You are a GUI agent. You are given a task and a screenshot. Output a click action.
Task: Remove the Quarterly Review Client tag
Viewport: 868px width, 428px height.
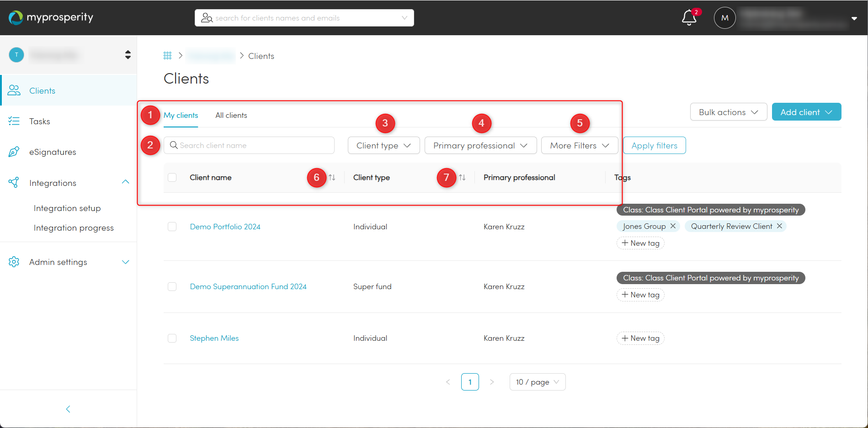click(x=779, y=226)
